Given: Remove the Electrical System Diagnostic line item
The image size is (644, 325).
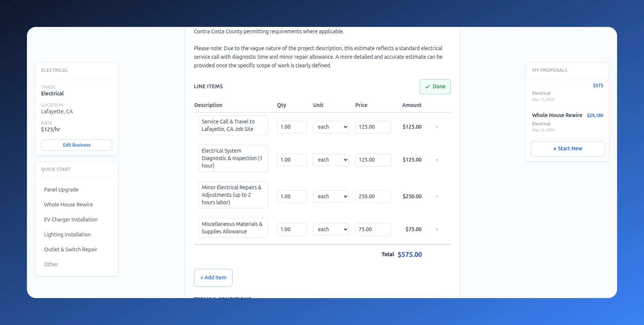Looking at the screenshot, I should [x=437, y=160].
